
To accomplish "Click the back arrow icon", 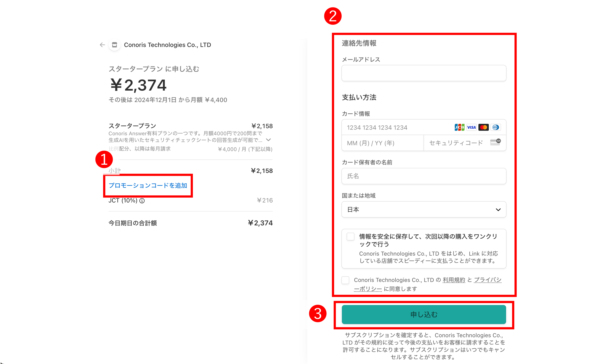I will pyautogui.click(x=102, y=45).
